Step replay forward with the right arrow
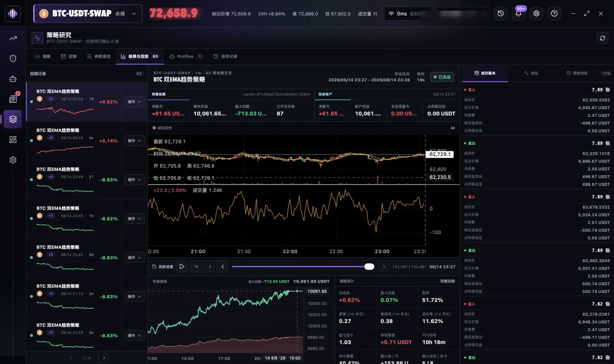This screenshot has width=614, height=364. 384,267
